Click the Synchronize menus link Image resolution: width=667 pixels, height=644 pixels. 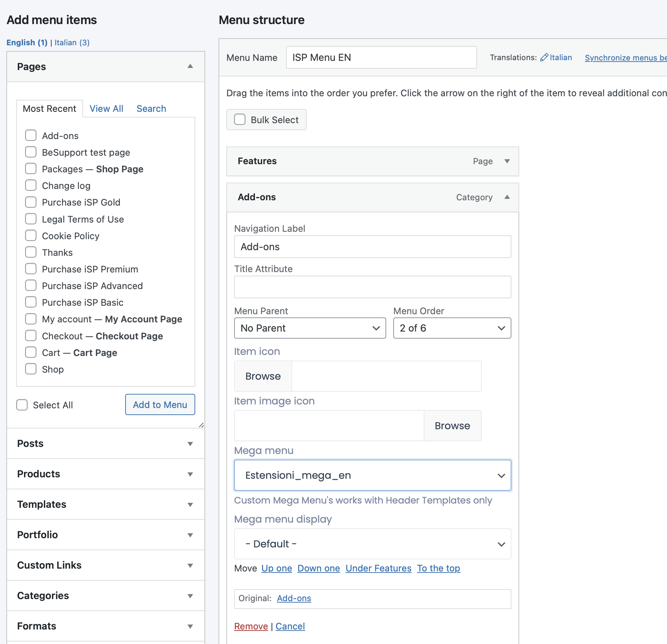tap(626, 58)
